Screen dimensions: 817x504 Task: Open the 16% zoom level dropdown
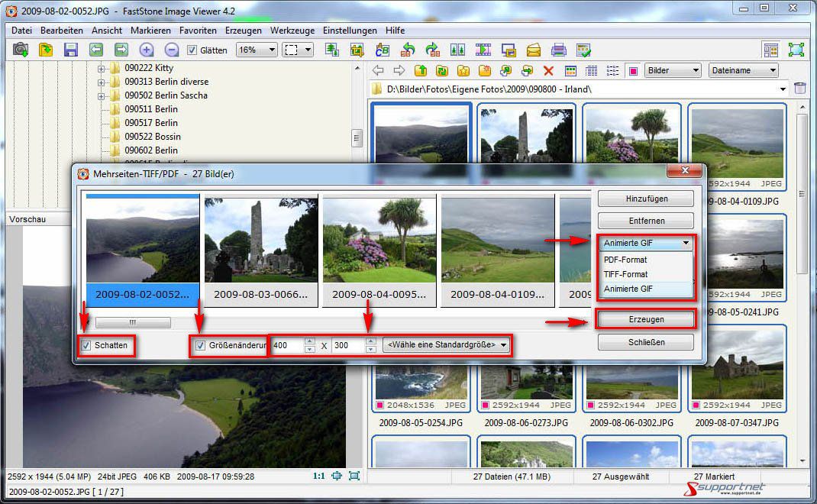(256, 50)
